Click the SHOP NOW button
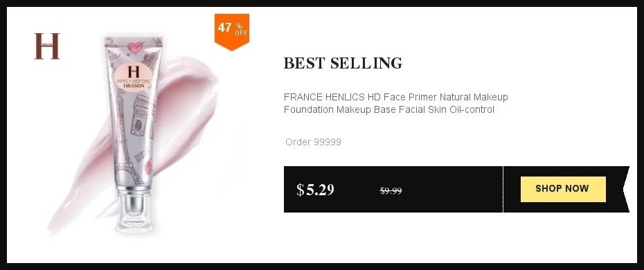The width and height of the screenshot is (644, 270). click(563, 189)
